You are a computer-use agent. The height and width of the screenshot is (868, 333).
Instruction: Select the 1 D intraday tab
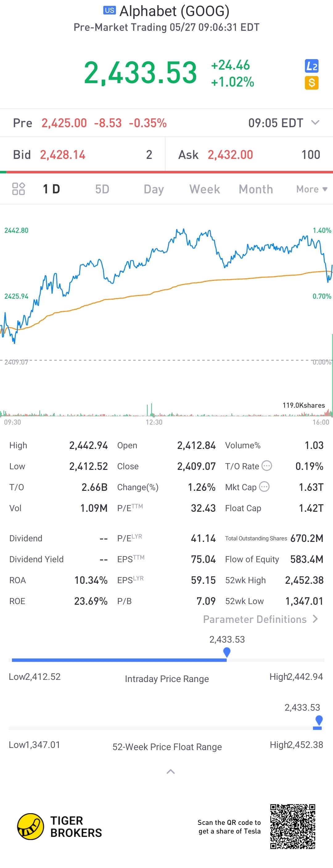tap(51, 189)
